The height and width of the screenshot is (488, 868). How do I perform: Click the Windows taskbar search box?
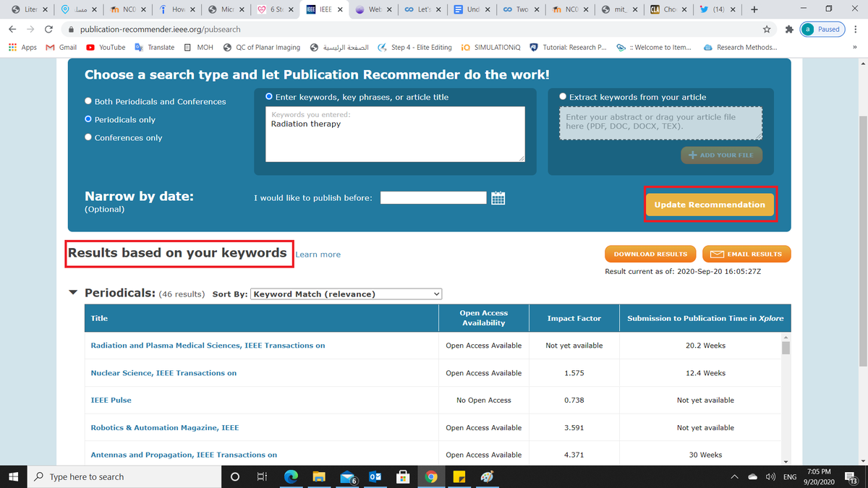tap(124, 476)
